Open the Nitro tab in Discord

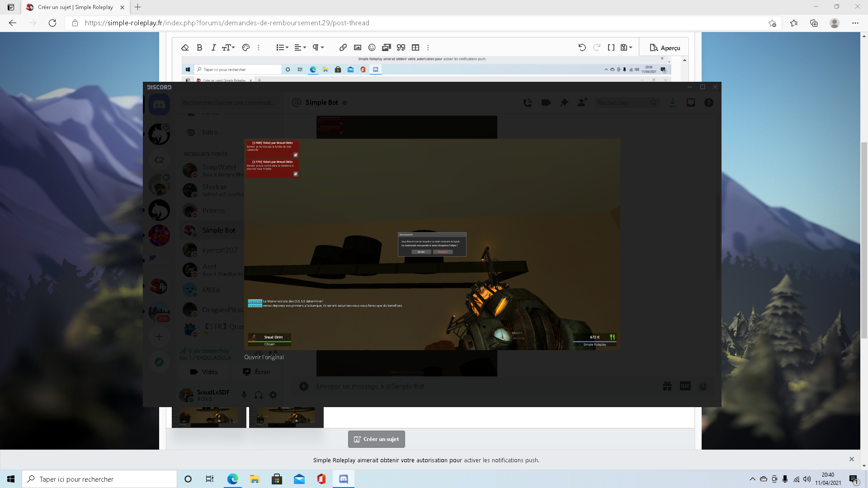click(211, 132)
